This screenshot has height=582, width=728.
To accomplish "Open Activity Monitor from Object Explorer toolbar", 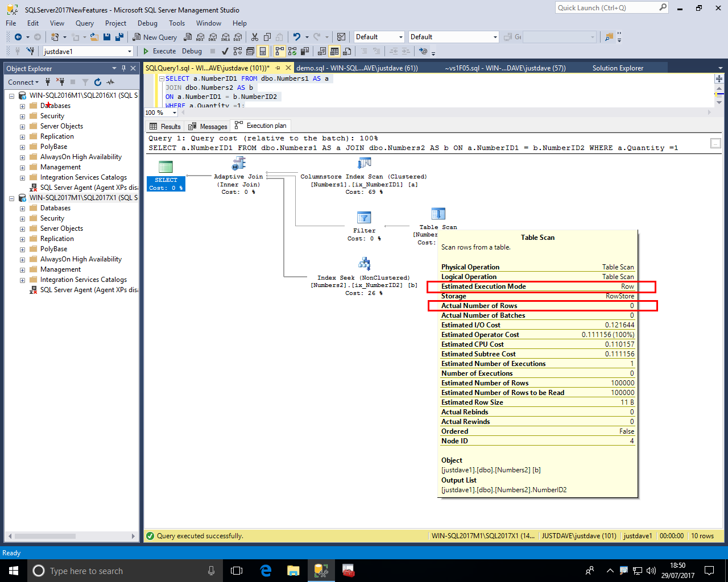I will pos(110,82).
